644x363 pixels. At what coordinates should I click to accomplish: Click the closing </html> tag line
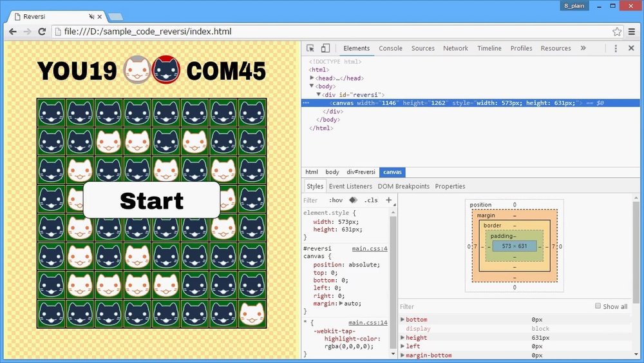(321, 128)
